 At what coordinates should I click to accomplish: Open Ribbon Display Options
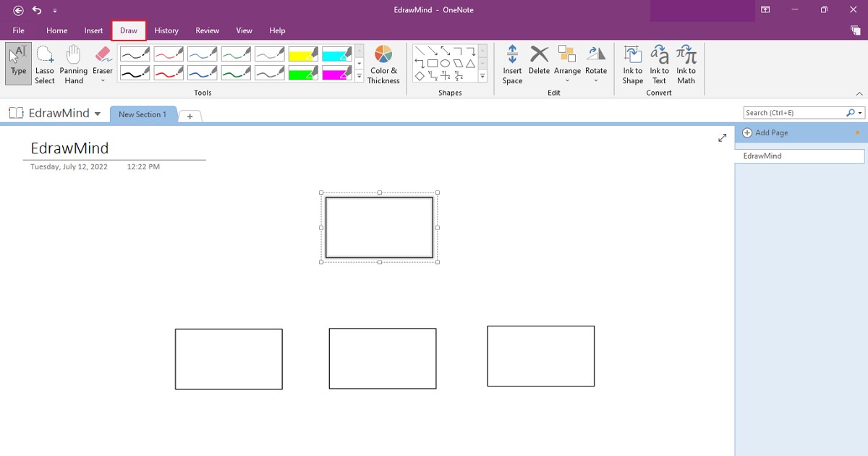pos(765,10)
